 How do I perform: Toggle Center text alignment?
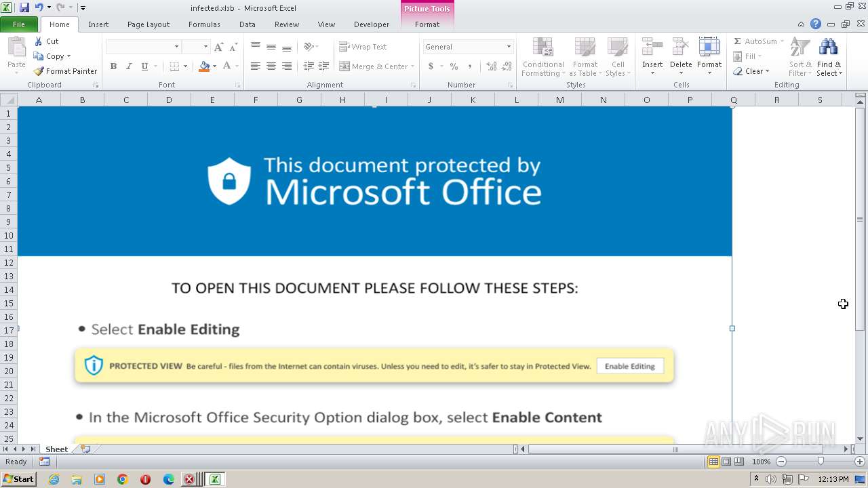[x=271, y=66]
